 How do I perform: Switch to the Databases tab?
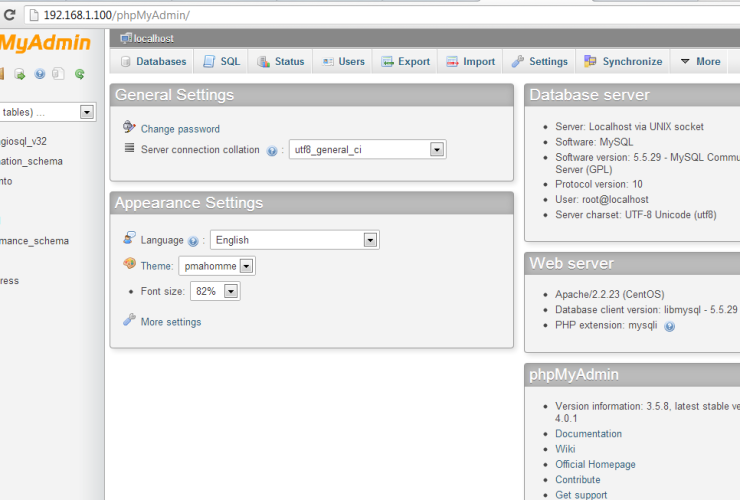153,61
